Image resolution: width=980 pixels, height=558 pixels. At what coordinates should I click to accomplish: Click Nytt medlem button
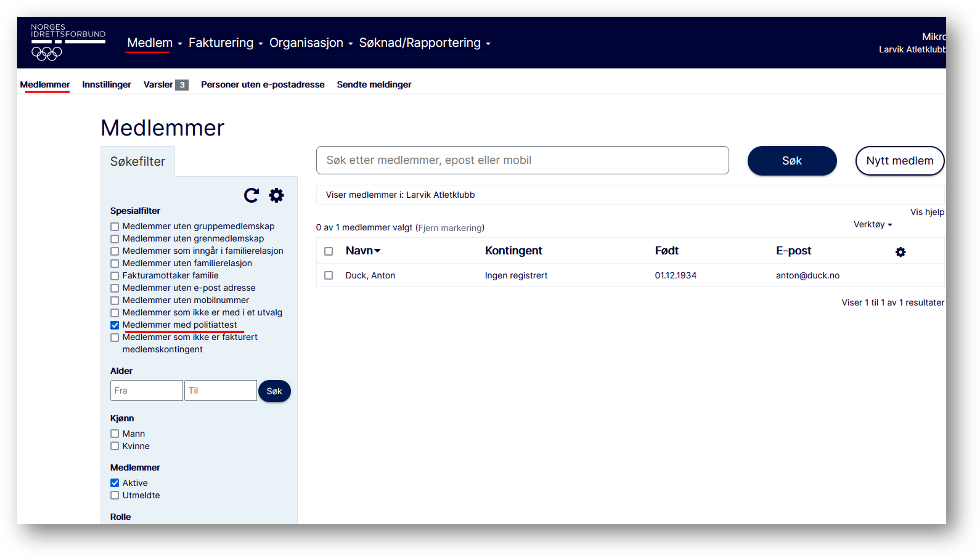900,161
